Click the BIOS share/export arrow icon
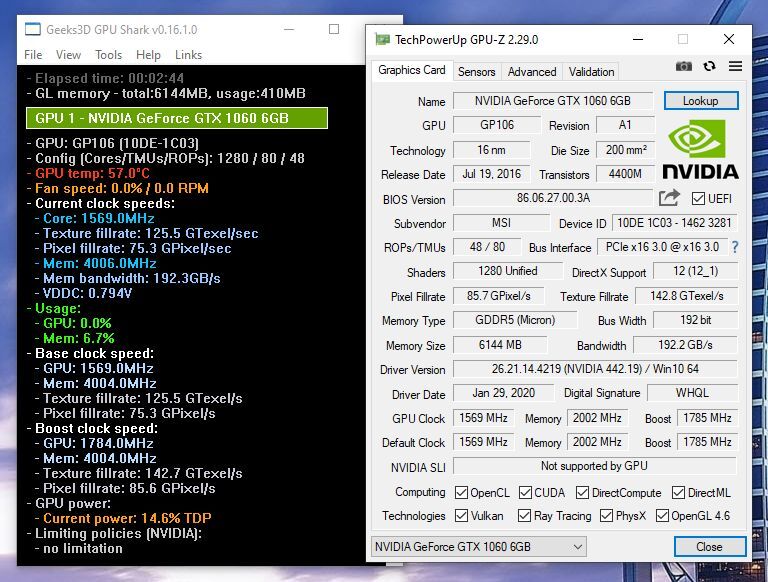Image resolution: width=768 pixels, height=582 pixels. (670, 197)
